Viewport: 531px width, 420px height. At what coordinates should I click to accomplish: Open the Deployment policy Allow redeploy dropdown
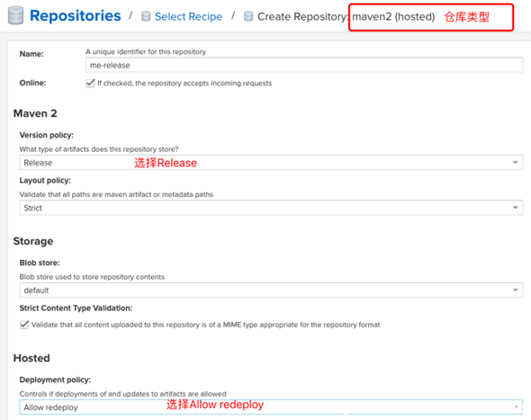271,407
